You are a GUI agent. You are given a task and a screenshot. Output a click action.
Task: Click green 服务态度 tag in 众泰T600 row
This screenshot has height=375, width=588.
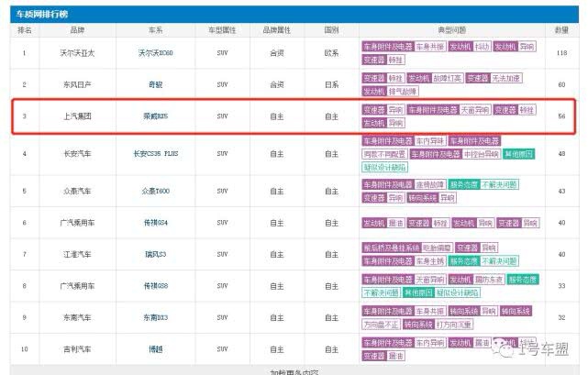pos(464,184)
